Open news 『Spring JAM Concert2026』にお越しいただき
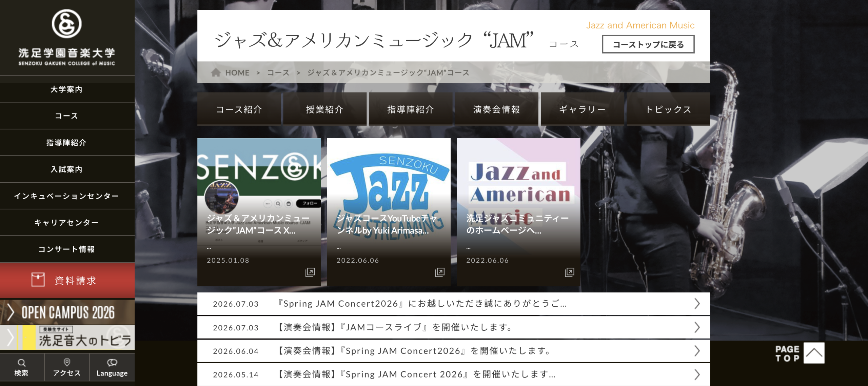 point(454,304)
